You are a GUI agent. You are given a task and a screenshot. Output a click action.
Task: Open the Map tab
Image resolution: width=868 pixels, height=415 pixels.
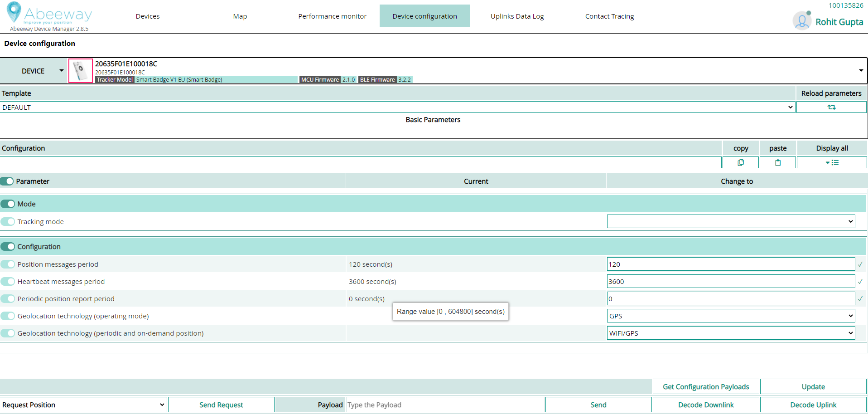coord(240,16)
